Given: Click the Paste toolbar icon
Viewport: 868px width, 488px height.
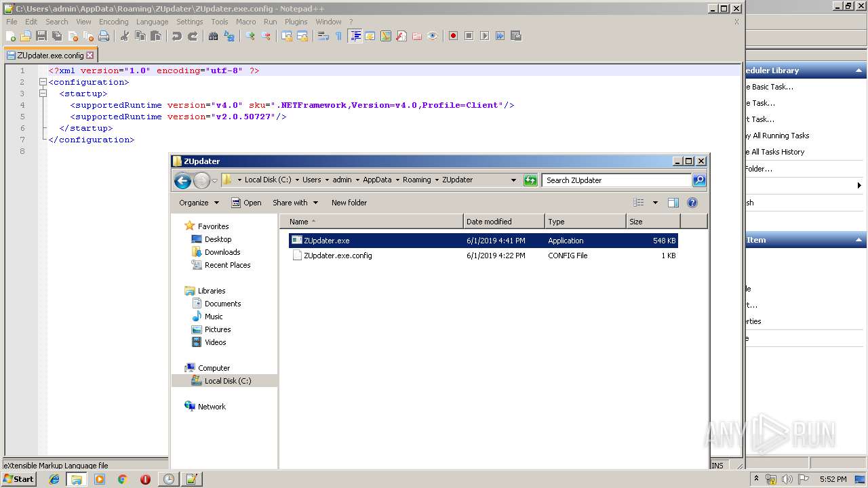Looking at the screenshot, I should (x=156, y=36).
